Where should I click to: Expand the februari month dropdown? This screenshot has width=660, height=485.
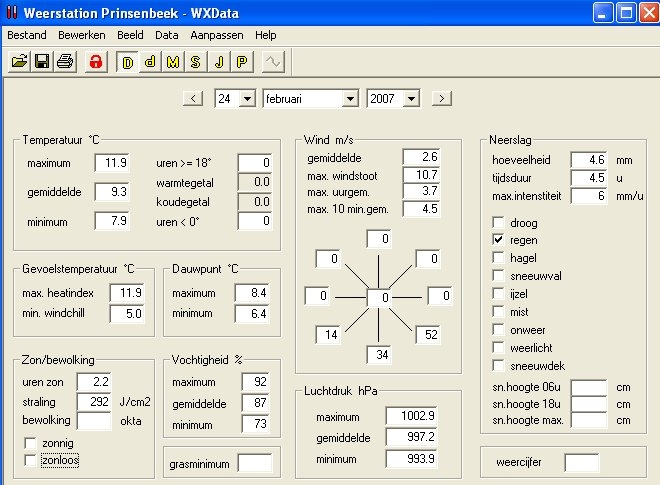pos(350,99)
